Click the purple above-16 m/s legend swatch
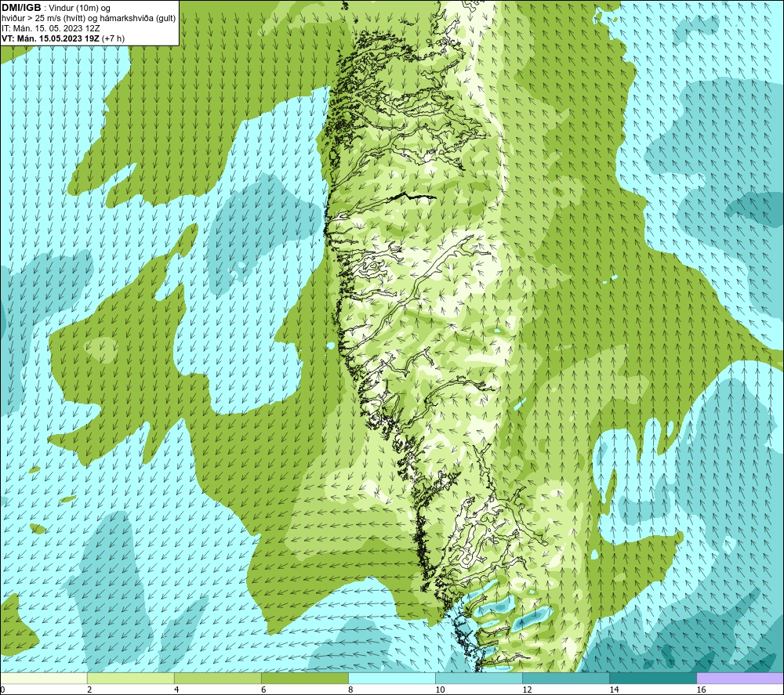This screenshot has height=695, width=784. (740, 678)
